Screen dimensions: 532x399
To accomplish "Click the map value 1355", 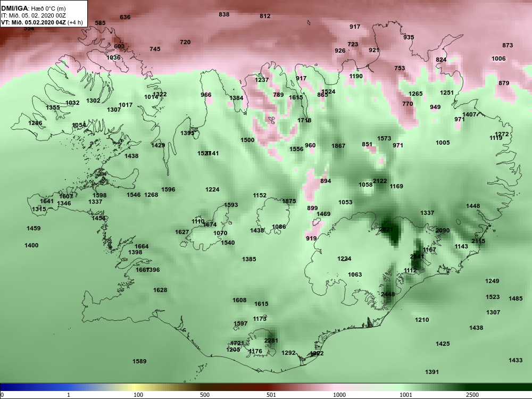I will pyautogui.click(x=53, y=107).
